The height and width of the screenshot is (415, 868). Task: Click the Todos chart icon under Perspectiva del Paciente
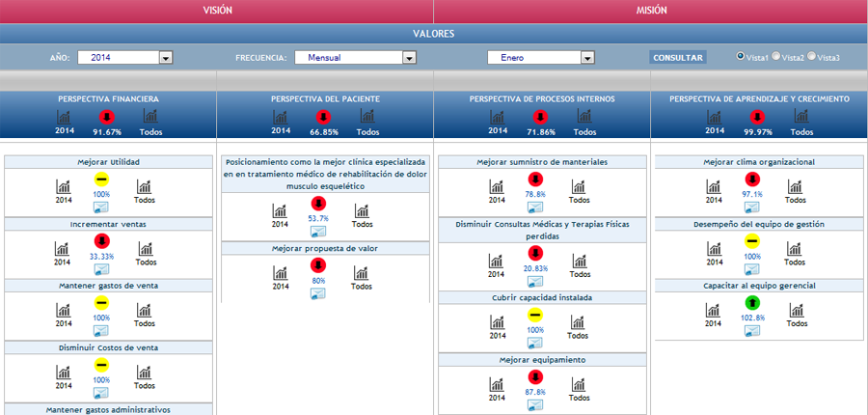click(367, 116)
